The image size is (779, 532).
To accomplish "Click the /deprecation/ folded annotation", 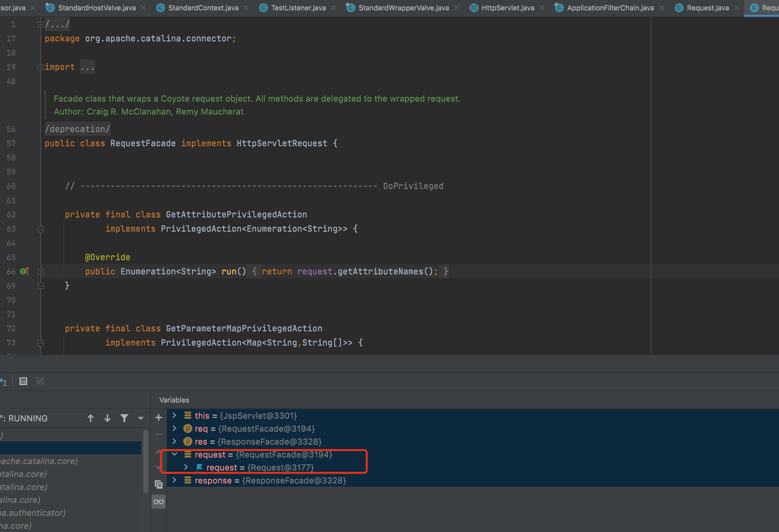I will point(77,129).
